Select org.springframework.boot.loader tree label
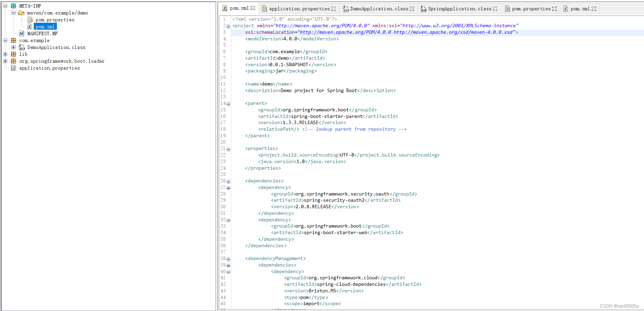 point(62,61)
